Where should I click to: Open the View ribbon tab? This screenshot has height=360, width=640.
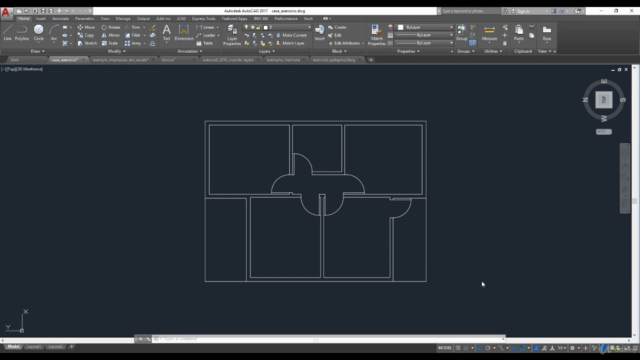[x=105, y=19]
